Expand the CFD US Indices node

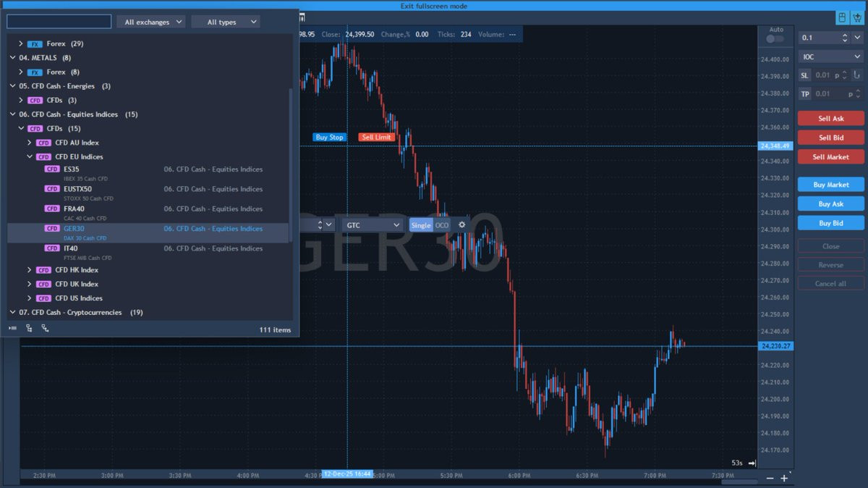coord(30,298)
